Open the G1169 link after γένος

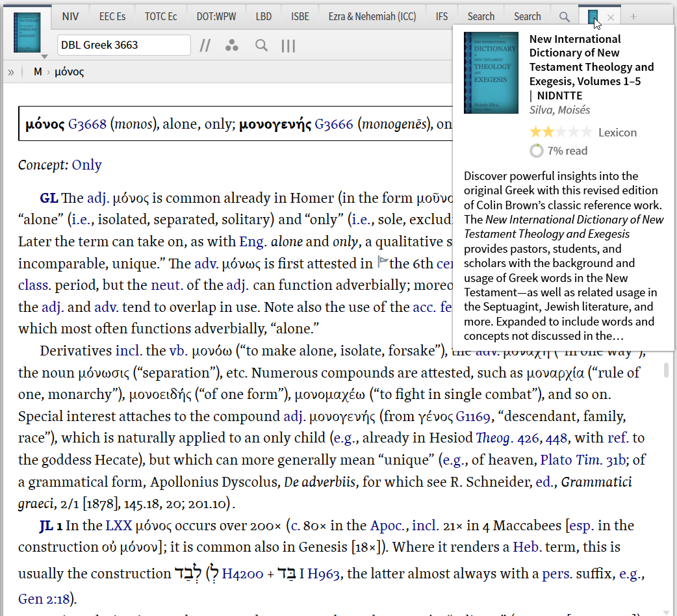point(473,417)
